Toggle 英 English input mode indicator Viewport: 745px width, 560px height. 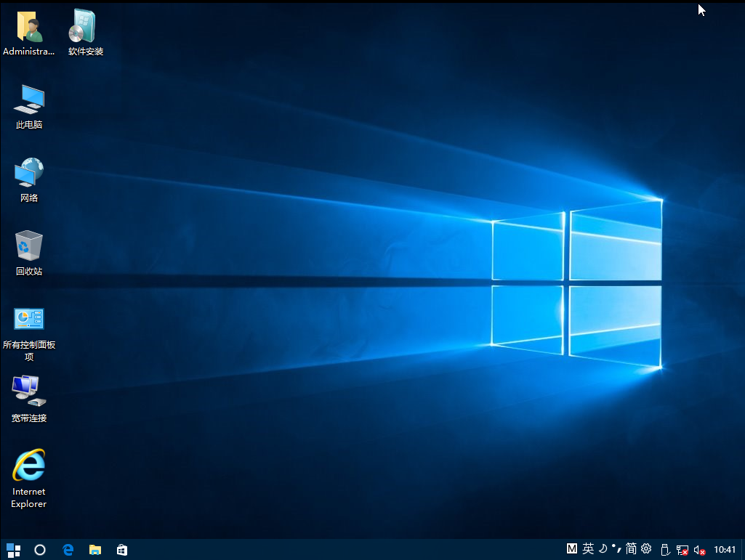(x=588, y=549)
